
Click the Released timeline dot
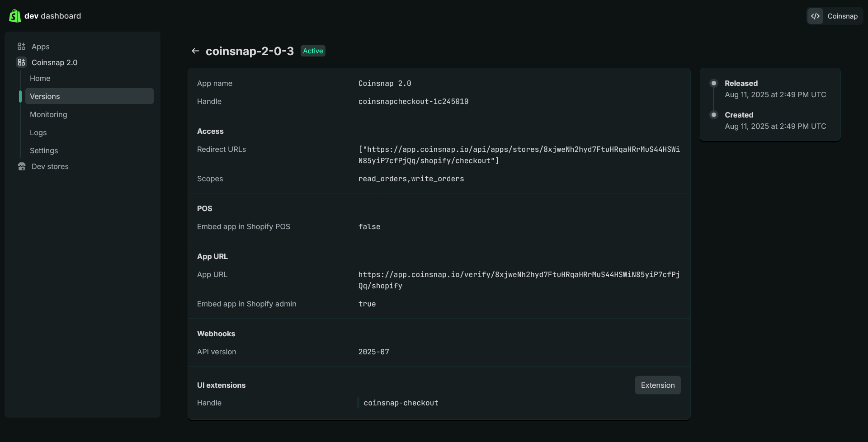pyautogui.click(x=713, y=83)
